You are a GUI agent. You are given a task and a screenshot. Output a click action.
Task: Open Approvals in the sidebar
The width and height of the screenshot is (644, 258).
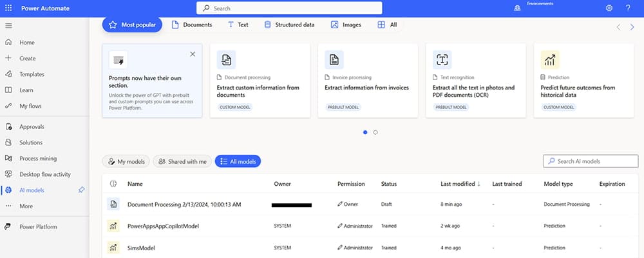tap(32, 126)
